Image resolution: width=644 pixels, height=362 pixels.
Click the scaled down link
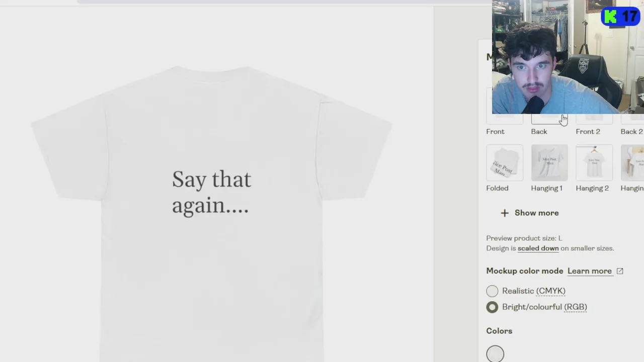(x=538, y=248)
